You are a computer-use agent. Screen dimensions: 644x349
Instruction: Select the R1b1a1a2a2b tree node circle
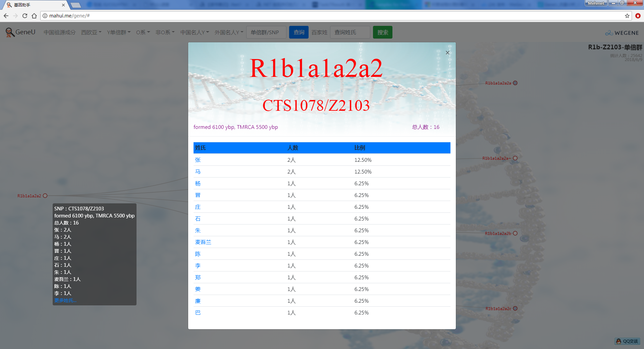515,234
